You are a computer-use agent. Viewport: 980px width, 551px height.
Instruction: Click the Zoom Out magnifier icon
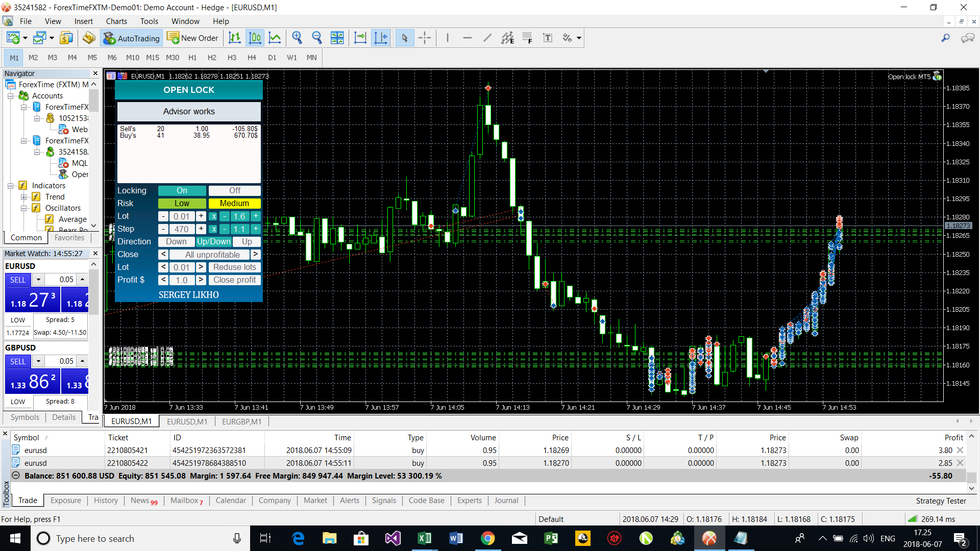tap(317, 38)
